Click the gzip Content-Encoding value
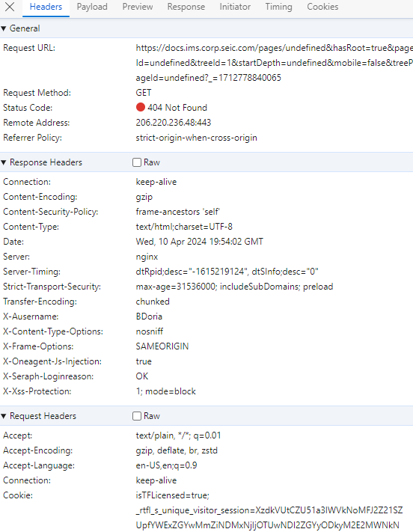Screen dimensions: 413x532 point(144,197)
